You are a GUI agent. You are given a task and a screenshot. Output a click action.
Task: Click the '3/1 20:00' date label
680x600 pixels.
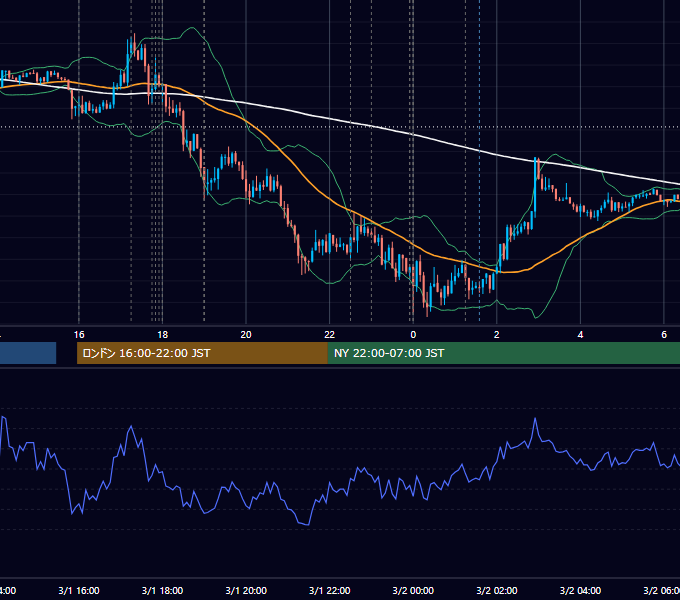click(x=246, y=591)
